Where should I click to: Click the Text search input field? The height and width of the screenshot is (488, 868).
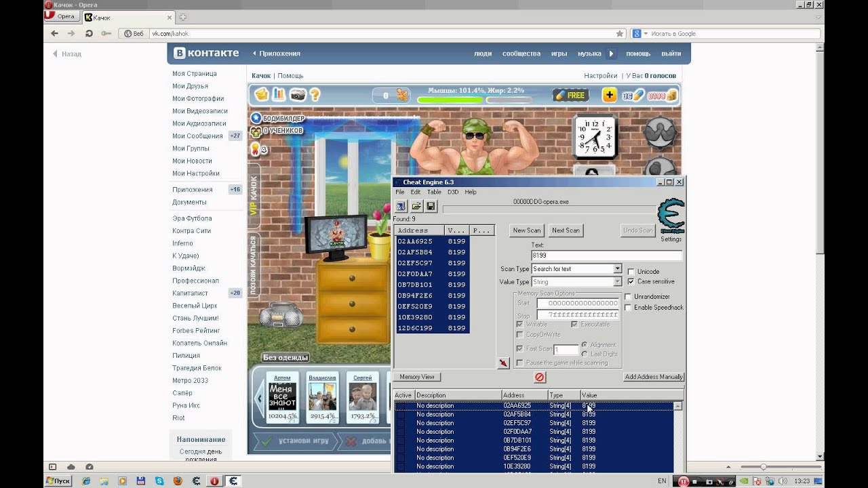coord(606,256)
